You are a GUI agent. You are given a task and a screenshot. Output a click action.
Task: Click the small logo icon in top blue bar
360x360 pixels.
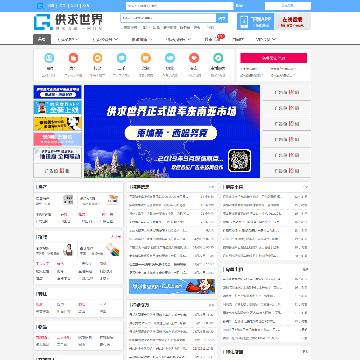pyautogui.click(x=40, y=6)
